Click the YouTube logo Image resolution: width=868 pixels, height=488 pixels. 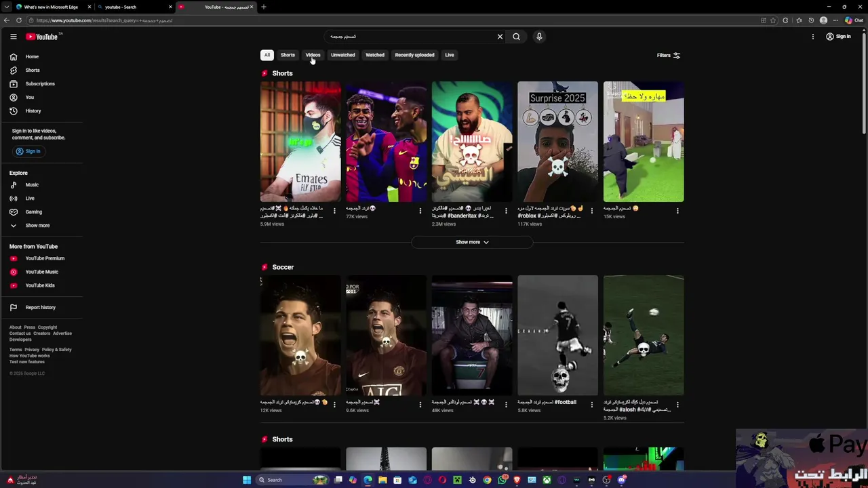point(42,37)
